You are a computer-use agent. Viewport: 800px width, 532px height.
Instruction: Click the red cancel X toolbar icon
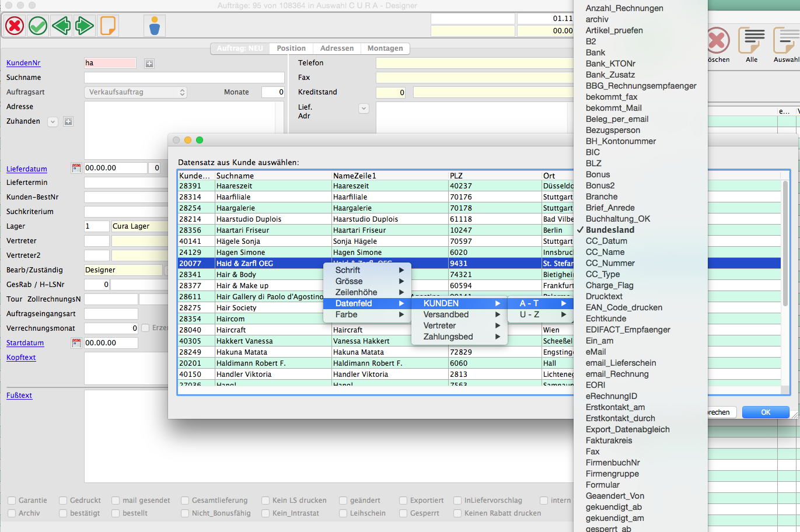tap(15, 26)
